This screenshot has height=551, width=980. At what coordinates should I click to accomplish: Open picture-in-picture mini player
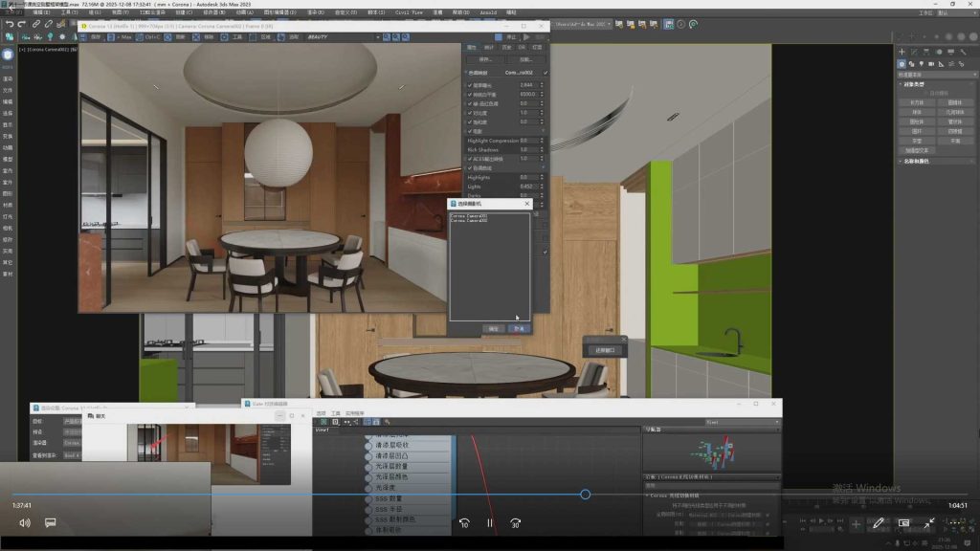pyautogui.click(x=903, y=523)
